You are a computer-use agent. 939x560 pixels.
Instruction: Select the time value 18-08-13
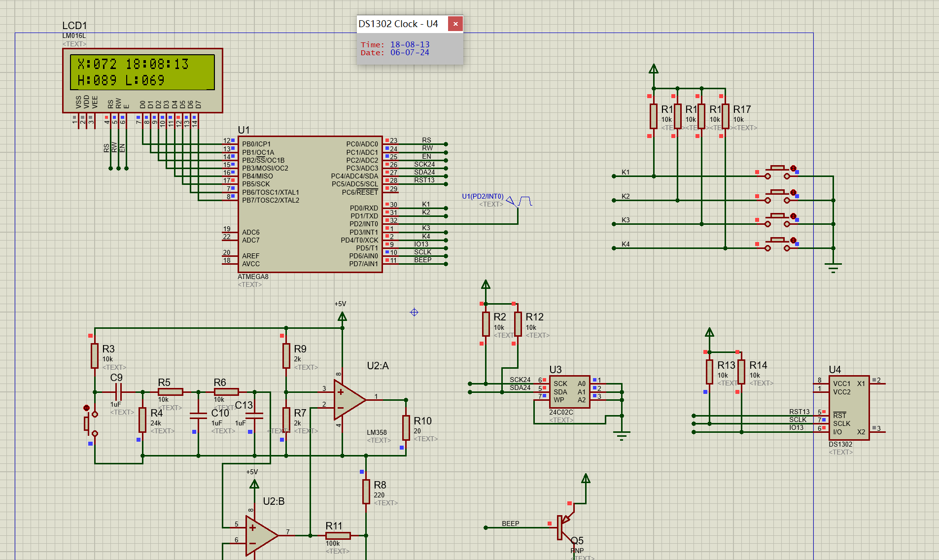point(410,44)
